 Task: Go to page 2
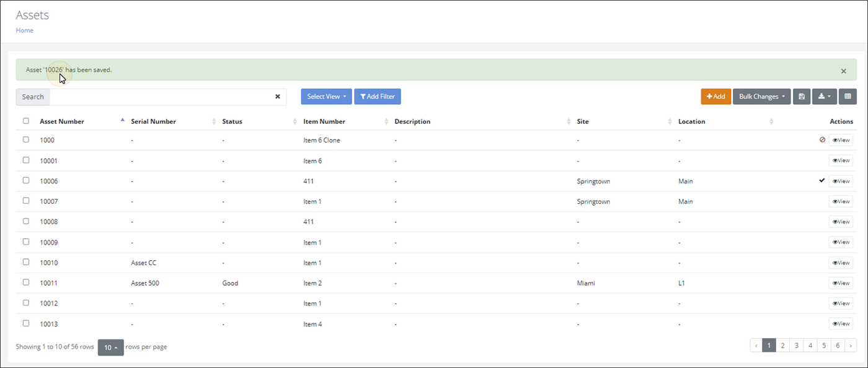(783, 346)
